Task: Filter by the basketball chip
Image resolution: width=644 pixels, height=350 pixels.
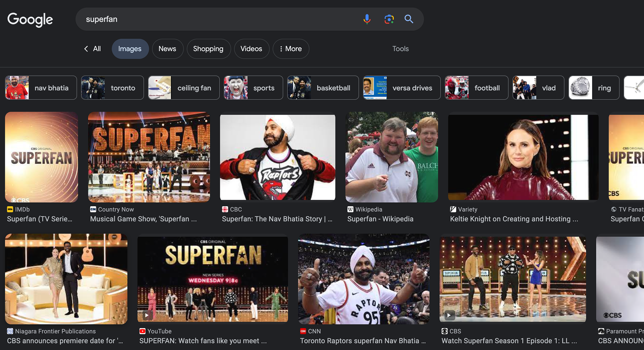Action: 323,88
